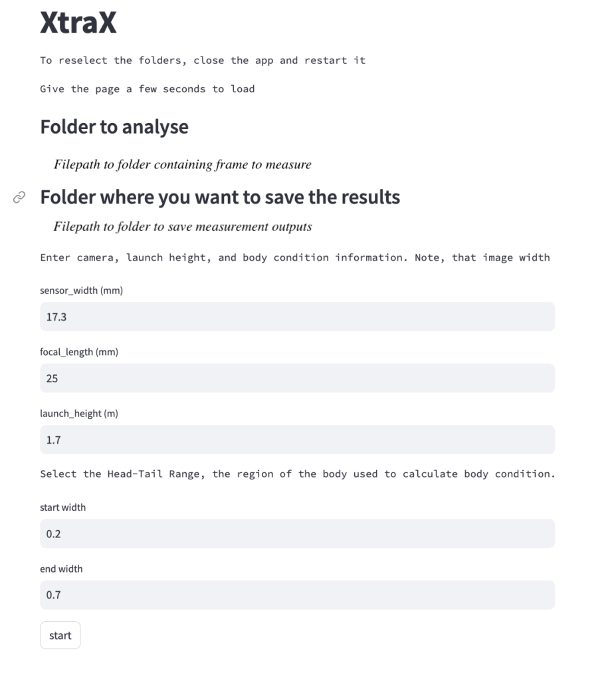
Task: Click the launch_height field showing 1.7
Action: [x=297, y=440]
